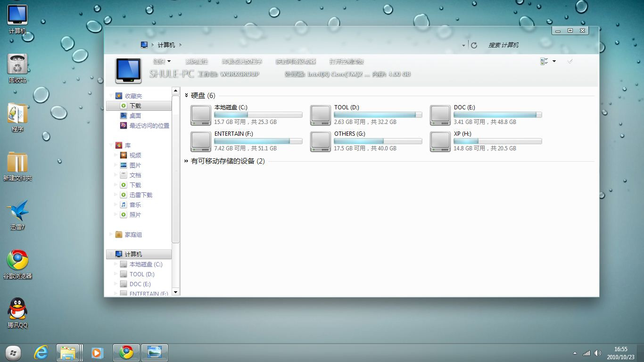
Task: Expand the 视频 library tree arrow
Action: click(x=116, y=155)
